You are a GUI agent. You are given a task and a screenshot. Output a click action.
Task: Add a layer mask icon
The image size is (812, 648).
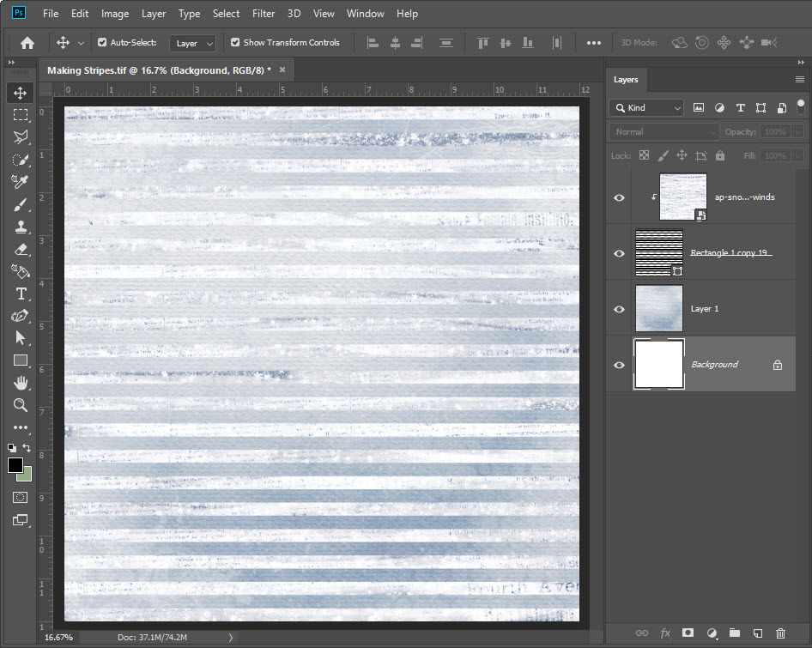pyautogui.click(x=688, y=633)
